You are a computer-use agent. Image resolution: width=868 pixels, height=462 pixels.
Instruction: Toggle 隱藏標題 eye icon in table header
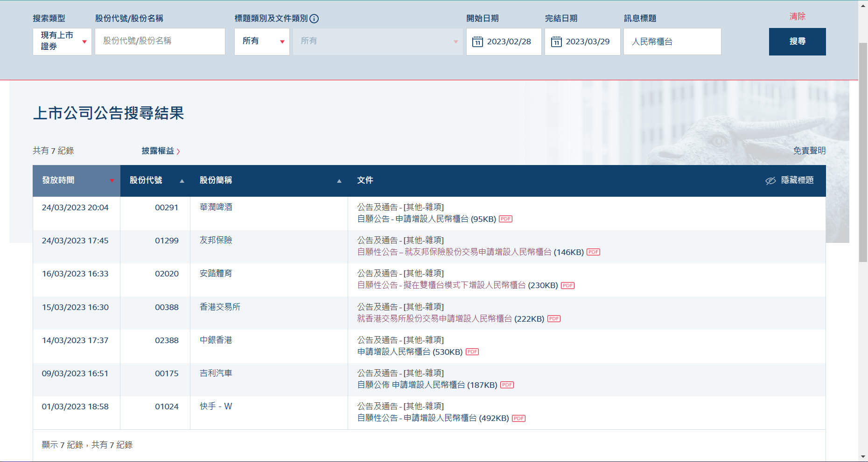click(x=770, y=181)
